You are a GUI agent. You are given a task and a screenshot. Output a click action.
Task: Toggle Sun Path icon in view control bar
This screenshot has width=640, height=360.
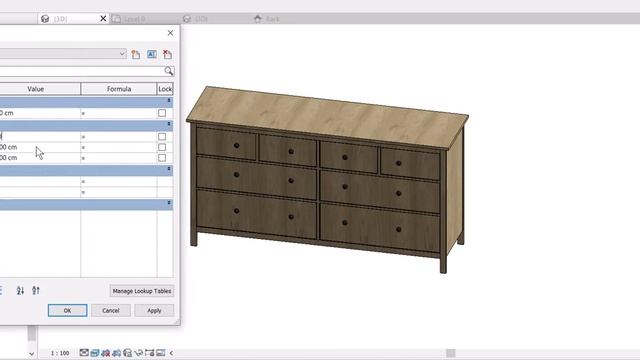click(106, 353)
